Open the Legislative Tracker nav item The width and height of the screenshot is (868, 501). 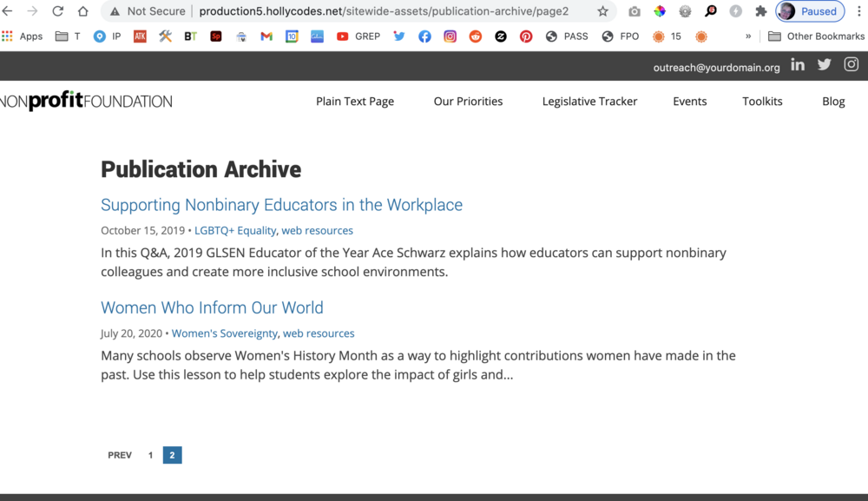coord(589,102)
